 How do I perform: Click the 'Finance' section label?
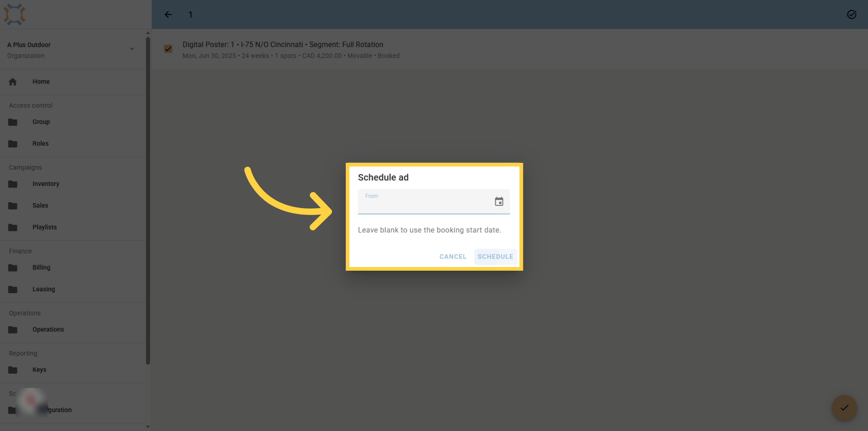pyautogui.click(x=20, y=251)
